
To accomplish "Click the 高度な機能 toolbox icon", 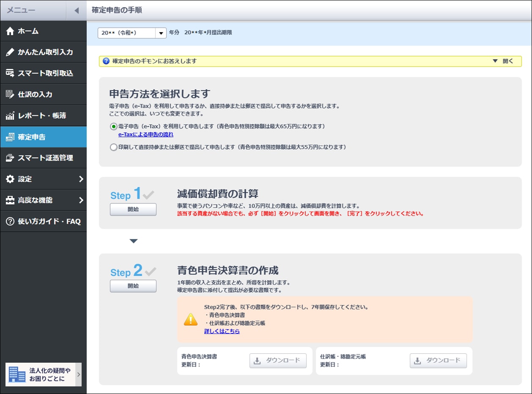I will tap(10, 200).
